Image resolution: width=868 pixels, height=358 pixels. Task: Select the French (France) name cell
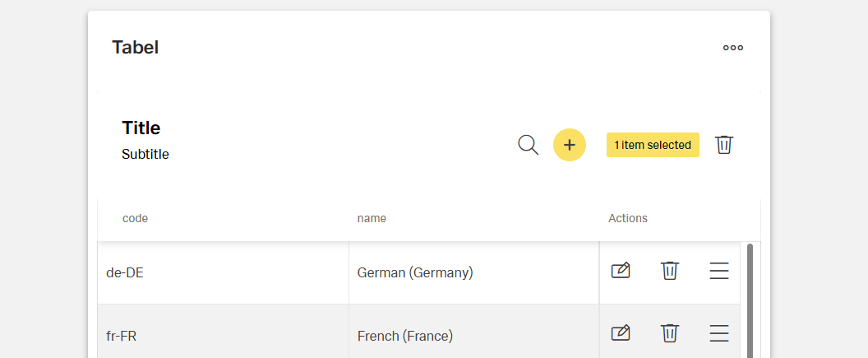405,336
